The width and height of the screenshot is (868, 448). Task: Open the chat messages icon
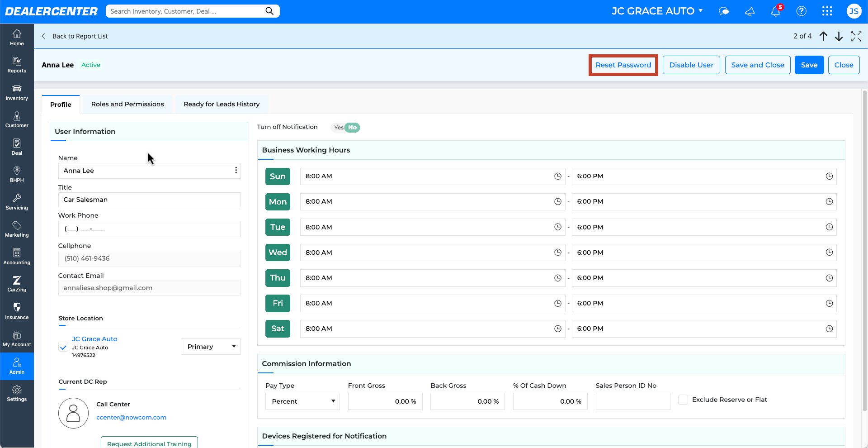(x=724, y=11)
